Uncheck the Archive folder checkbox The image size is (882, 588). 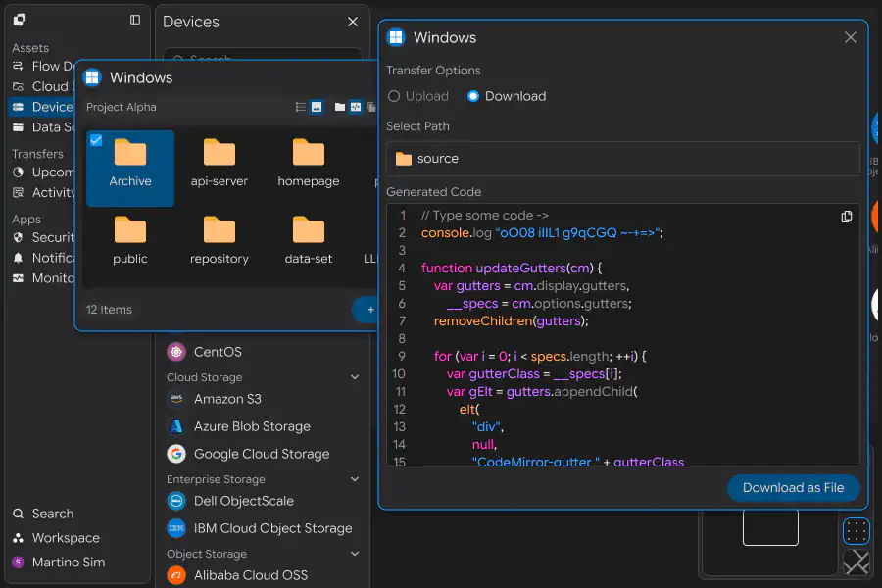(96, 140)
